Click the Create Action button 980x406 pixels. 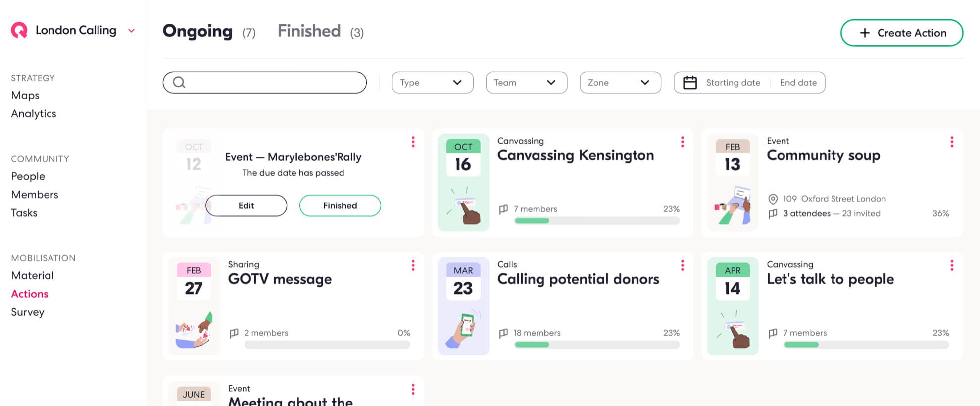point(902,33)
